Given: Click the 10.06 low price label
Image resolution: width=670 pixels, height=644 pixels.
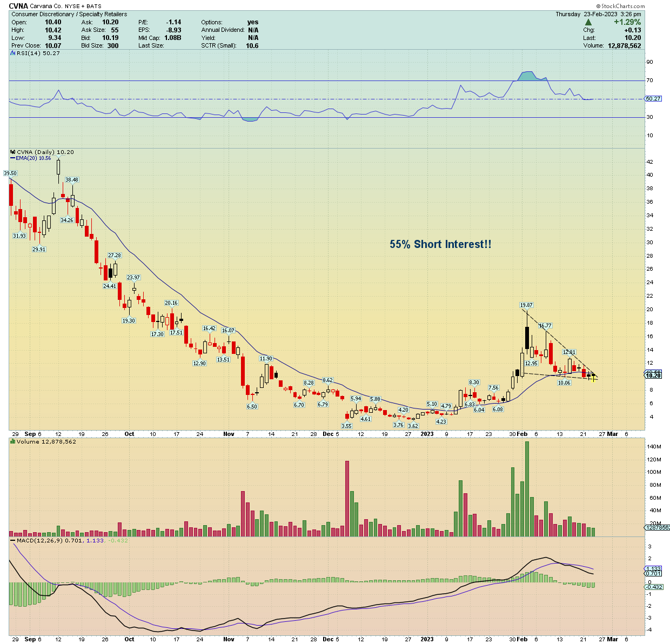Looking at the screenshot, I should coord(564,383).
